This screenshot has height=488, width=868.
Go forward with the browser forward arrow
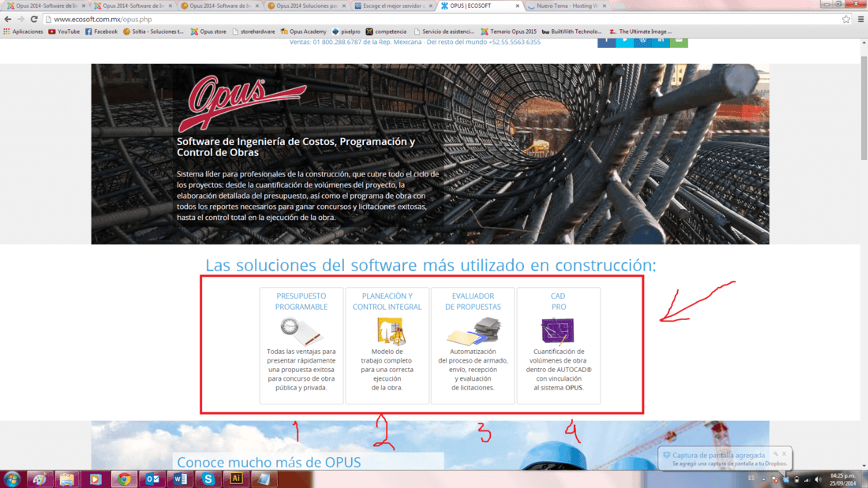coord(21,19)
